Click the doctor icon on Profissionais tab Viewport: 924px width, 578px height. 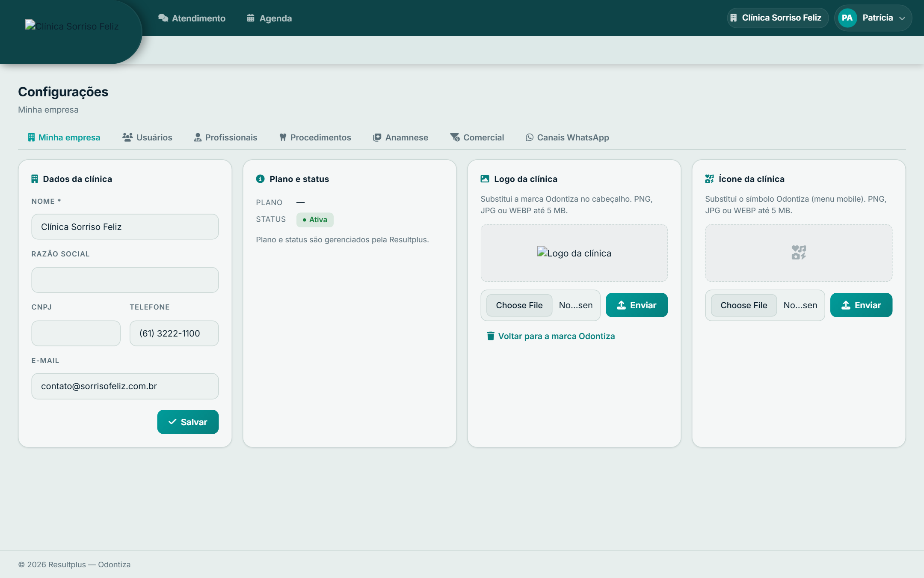point(198,137)
